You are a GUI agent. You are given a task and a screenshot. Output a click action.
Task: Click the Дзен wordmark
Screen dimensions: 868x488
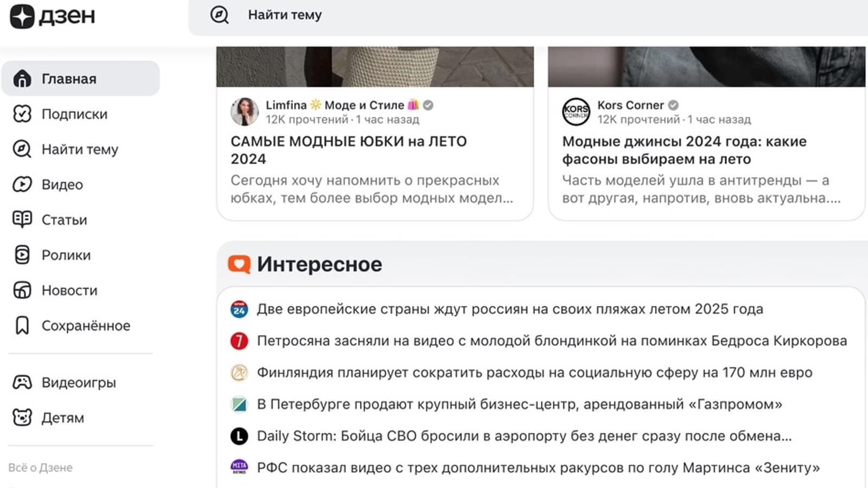[67, 16]
